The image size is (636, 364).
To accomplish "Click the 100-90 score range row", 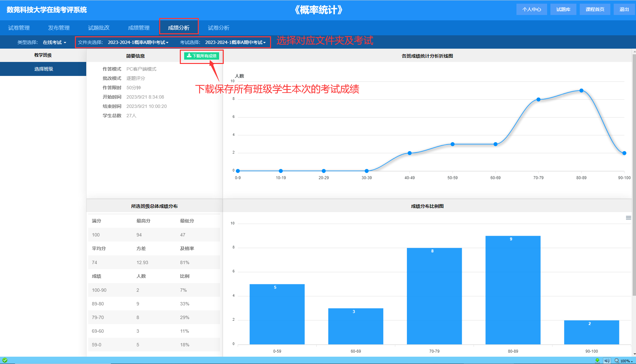I will coord(154,290).
